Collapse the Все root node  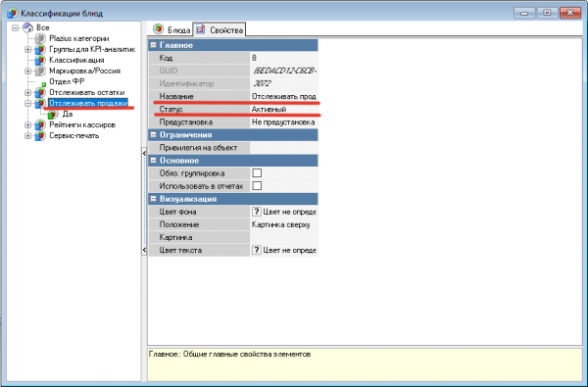click(16, 27)
